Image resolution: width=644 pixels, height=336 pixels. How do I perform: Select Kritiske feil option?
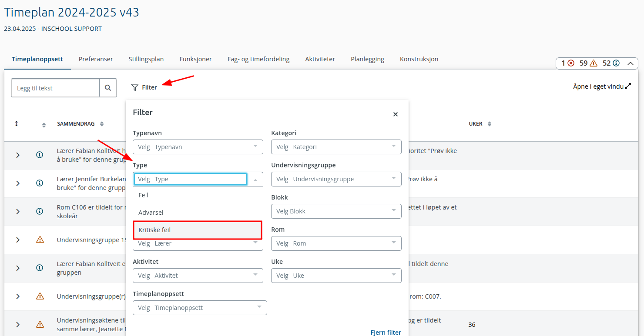(198, 230)
